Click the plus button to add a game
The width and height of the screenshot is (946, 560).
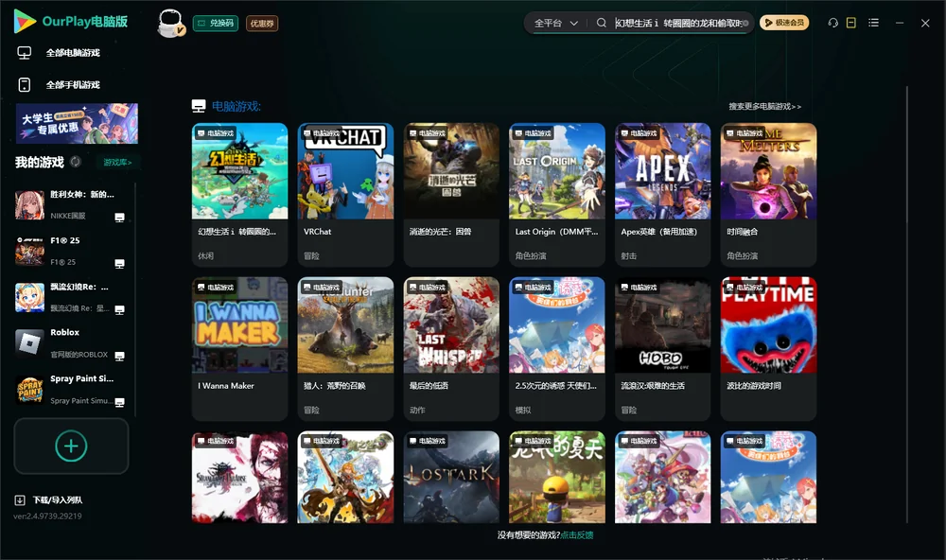(71, 446)
